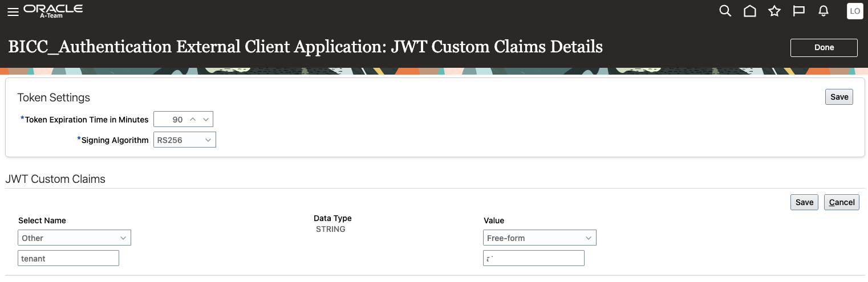Click the Select Name column label

[x=42, y=220]
